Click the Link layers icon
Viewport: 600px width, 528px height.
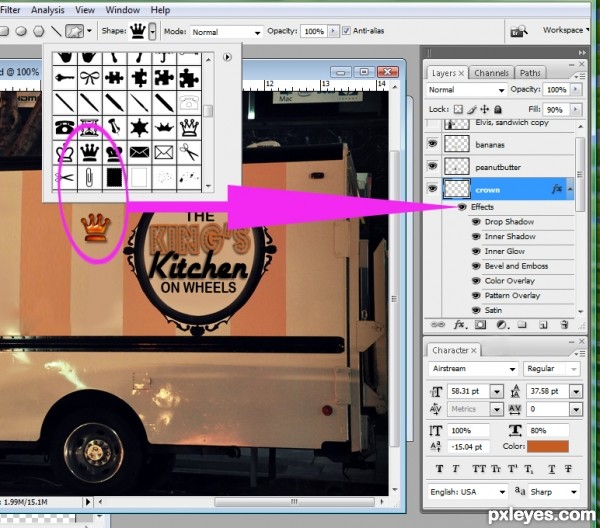tap(437, 325)
